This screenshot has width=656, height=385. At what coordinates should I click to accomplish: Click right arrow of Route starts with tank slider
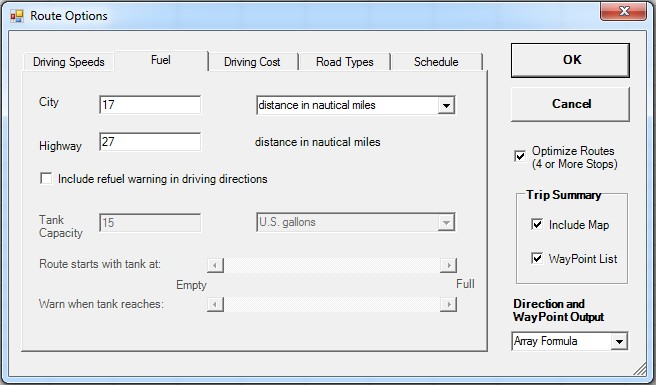(448, 265)
